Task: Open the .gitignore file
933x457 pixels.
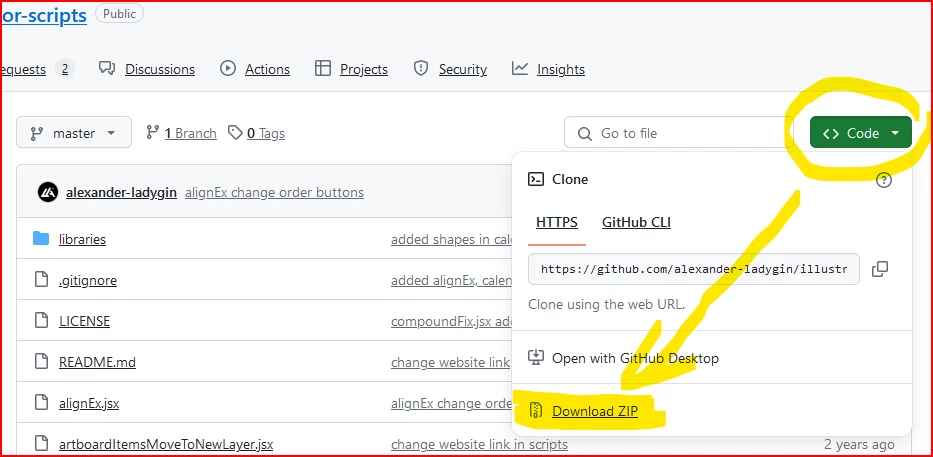Action: click(87, 280)
